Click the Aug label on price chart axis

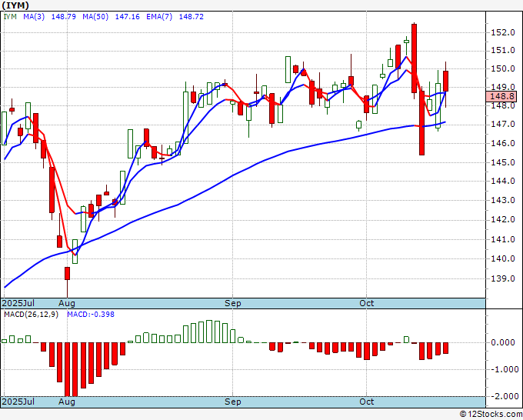pos(67,303)
